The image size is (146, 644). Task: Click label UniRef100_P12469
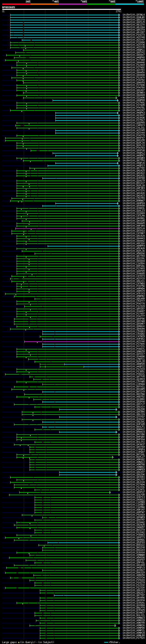(x=134, y=65)
